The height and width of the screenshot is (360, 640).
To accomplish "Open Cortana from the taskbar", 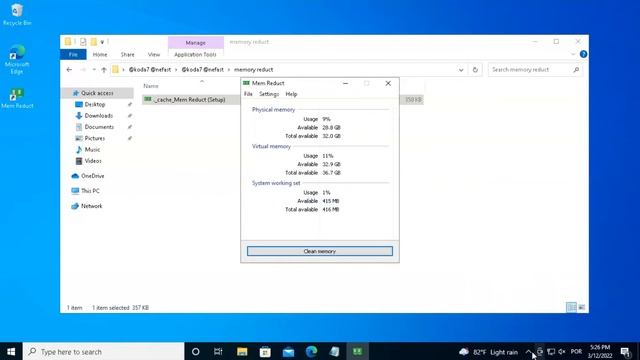I will coord(196,351).
